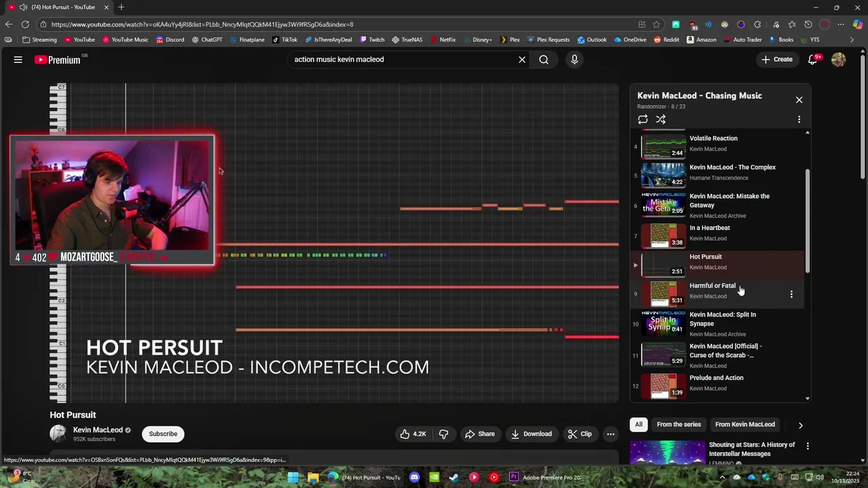
Task: Go back with browser back arrow
Action: point(9,24)
